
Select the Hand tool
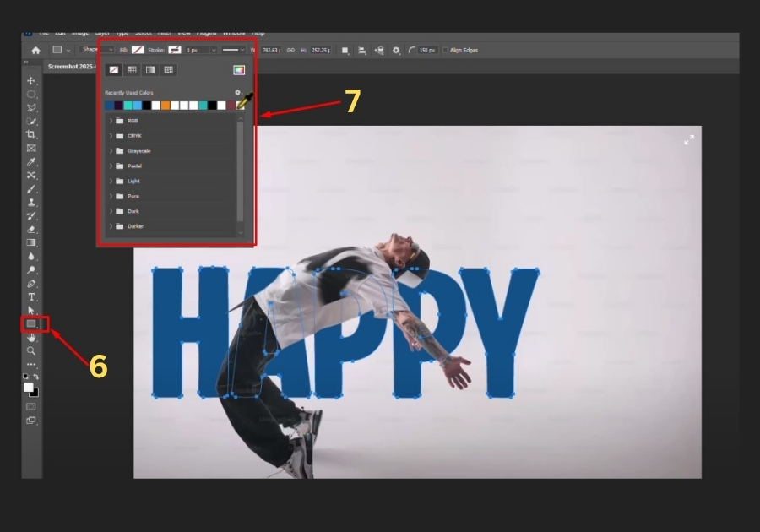point(31,337)
